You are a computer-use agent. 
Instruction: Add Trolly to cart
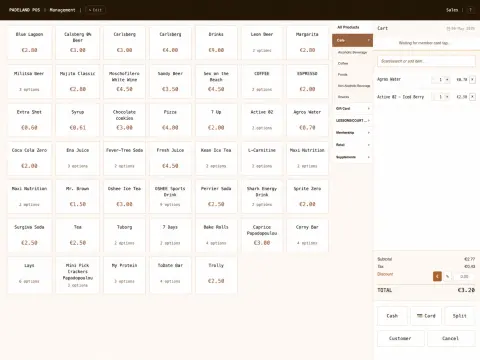coord(216,275)
